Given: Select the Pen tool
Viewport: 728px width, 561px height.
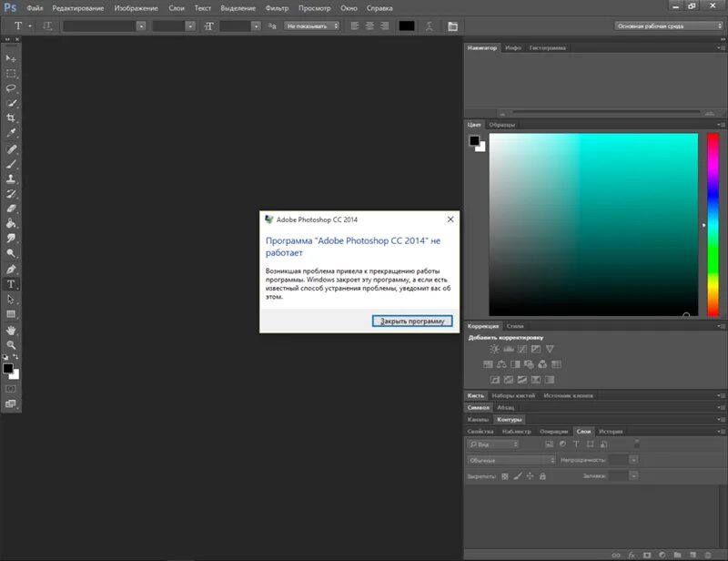Looking at the screenshot, I should pos(11,269).
